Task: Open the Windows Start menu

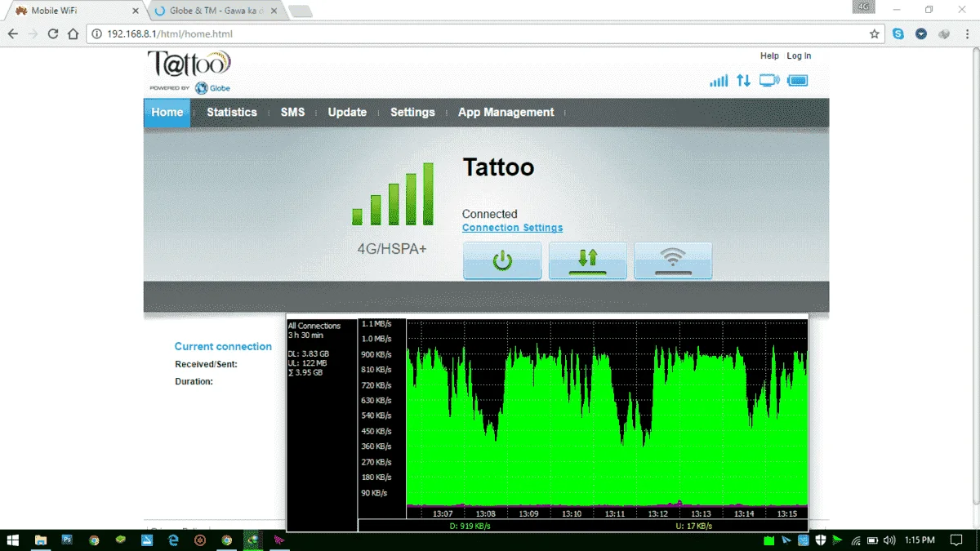Action: click(13, 540)
